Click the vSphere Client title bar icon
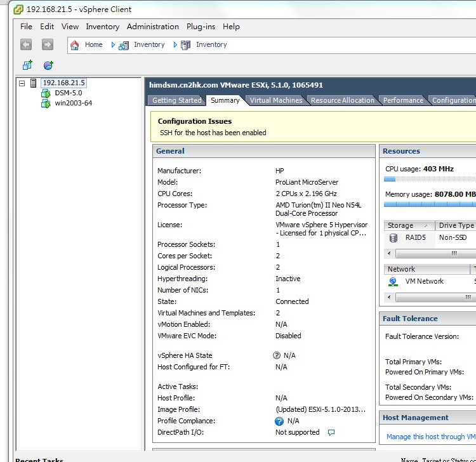Image resolution: width=476 pixels, height=462 pixels. 18,10
